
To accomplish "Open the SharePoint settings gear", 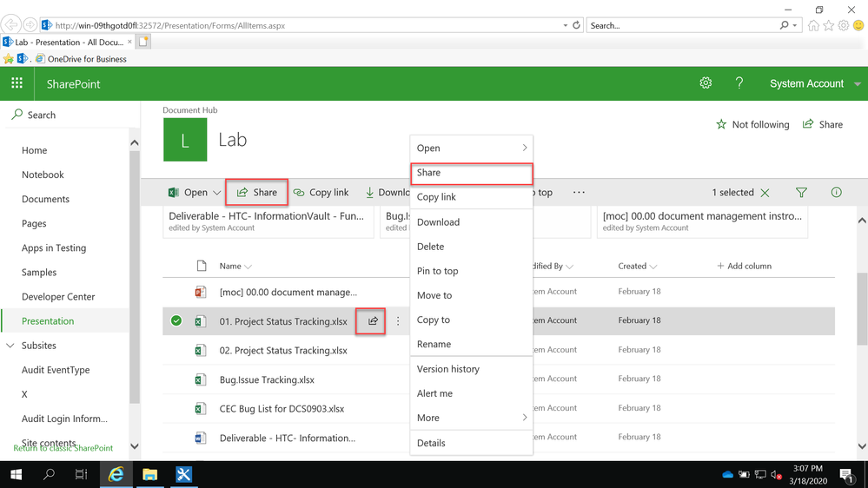I will pos(706,83).
